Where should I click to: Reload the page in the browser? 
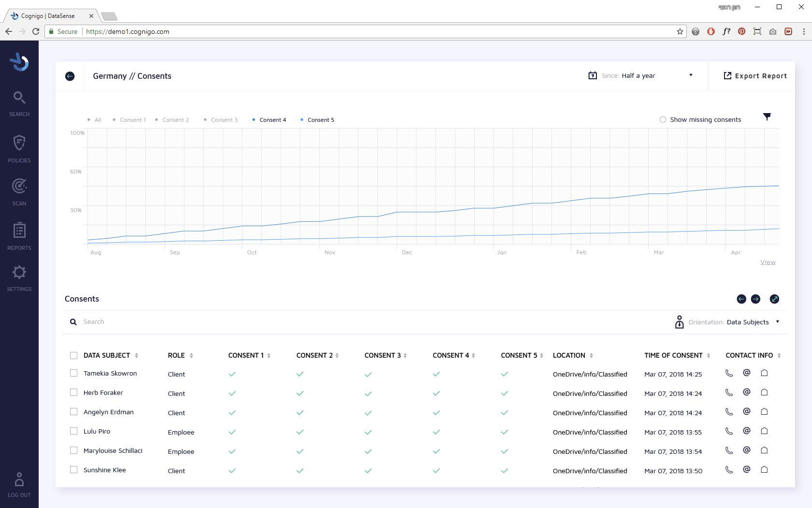pos(35,31)
